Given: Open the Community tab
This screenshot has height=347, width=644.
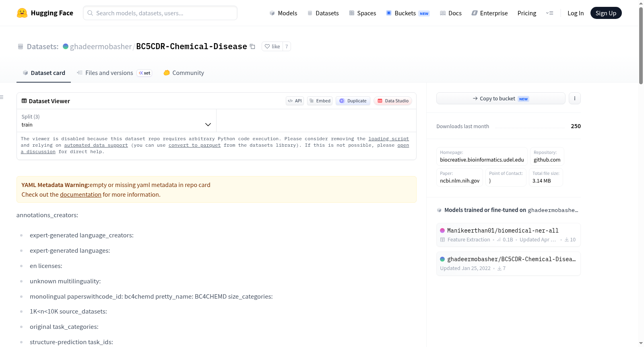Looking at the screenshot, I should tap(184, 73).
